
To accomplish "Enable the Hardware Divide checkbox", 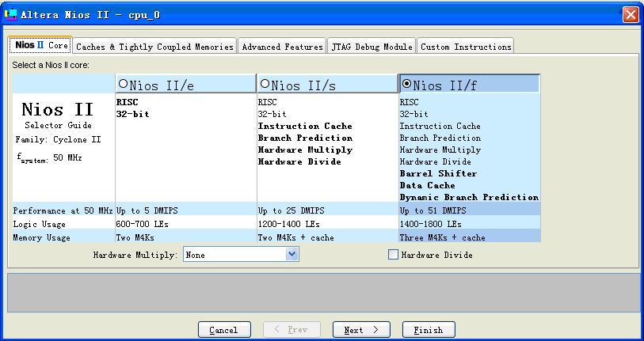I will pos(393,255).
